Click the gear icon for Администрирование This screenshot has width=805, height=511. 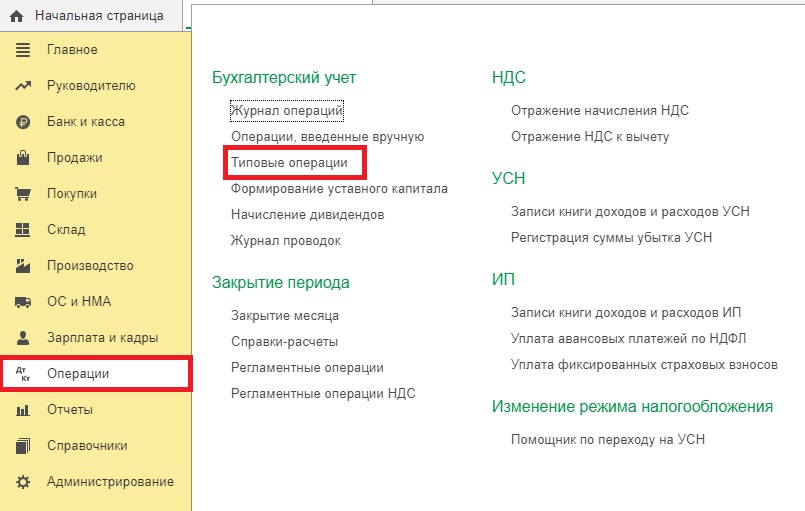[x=23, y=482]
